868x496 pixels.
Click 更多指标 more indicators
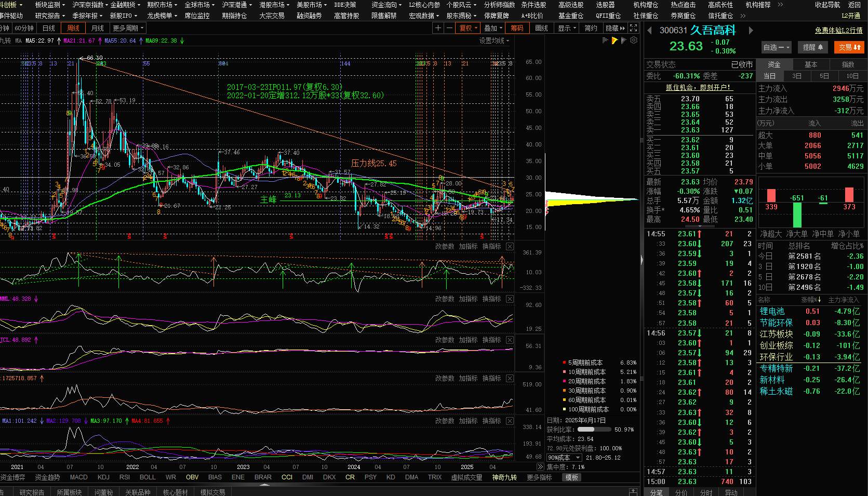[539, 477]
